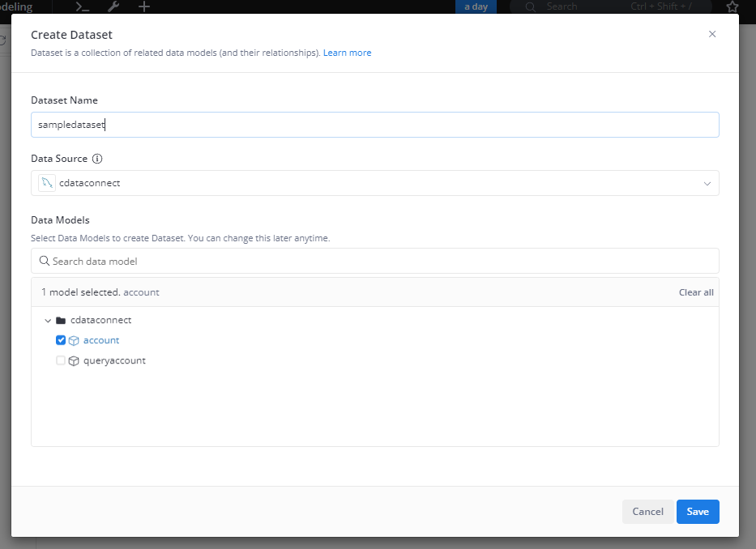Viewport: 756px width, 549px height.
Task: Click the star favorites icon
Action: click(x=733, y=6)
